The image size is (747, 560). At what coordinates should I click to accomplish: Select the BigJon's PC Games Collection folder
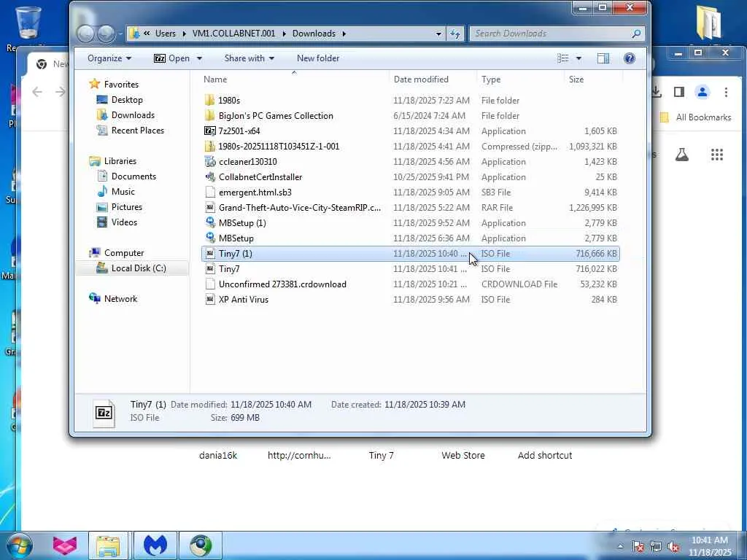click(410, 116)
